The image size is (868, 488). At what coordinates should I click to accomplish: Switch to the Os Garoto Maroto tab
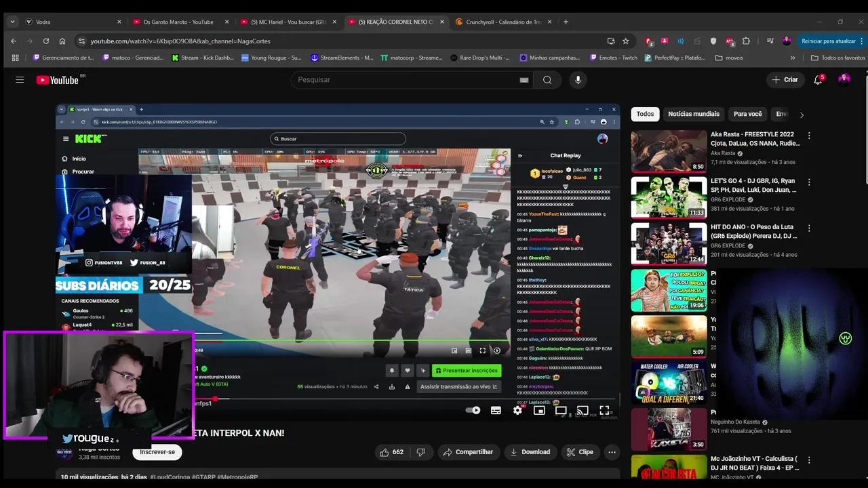tap(182, 22)
